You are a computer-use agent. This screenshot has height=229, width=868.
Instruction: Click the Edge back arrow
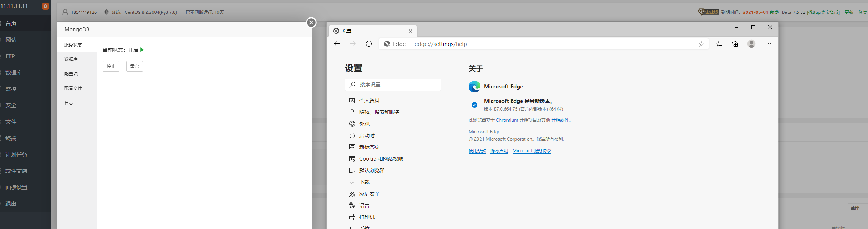[337, 44]
